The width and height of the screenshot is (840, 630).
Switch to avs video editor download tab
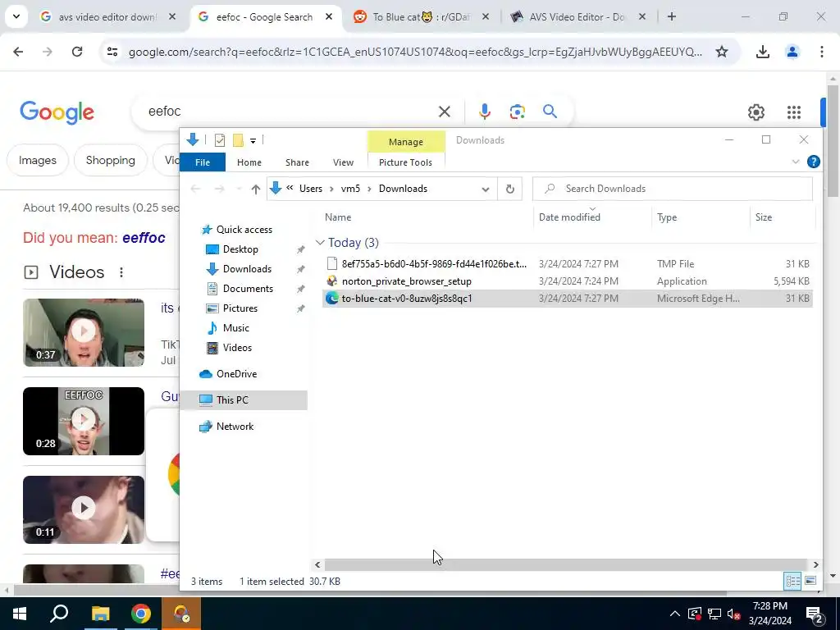(107, 16)
